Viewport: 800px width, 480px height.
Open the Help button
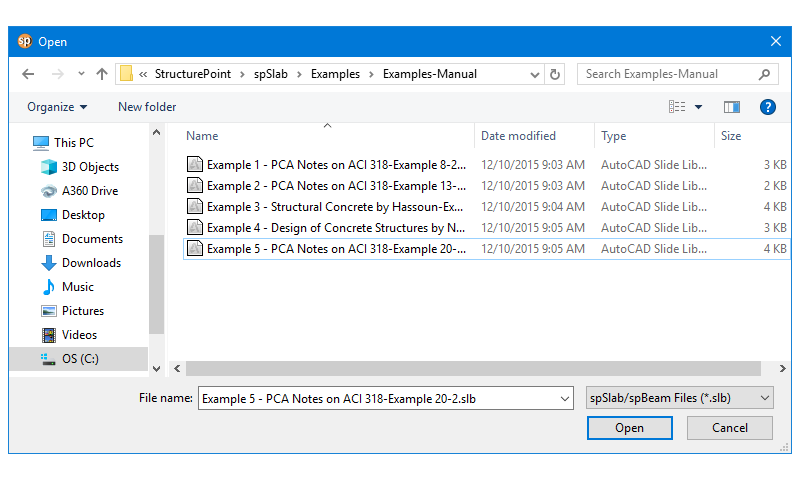pyautogui.click(x=767, y=107)
